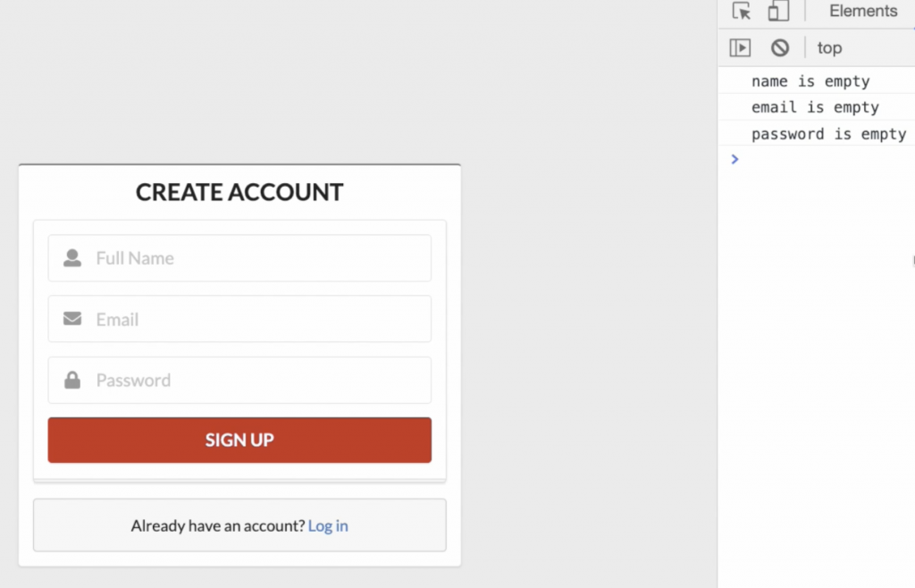Focus the Full Name input field
Viewport: 915px width, 588px height.
point(239,258)
